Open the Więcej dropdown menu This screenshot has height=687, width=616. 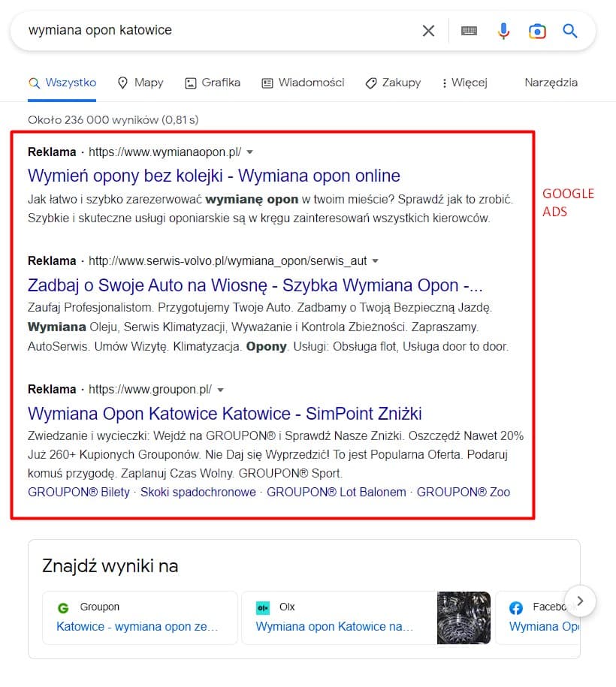[465, 83]
